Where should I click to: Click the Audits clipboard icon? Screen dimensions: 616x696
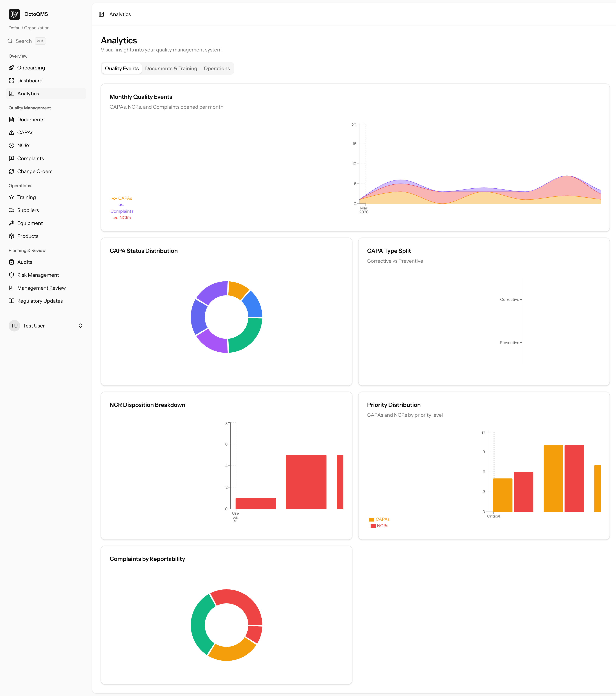12,262
